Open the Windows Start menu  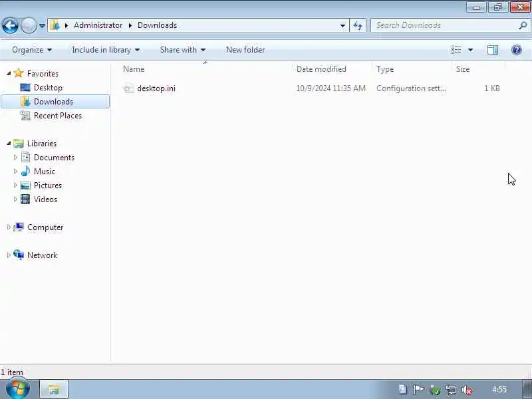click(x=18, y=389)
